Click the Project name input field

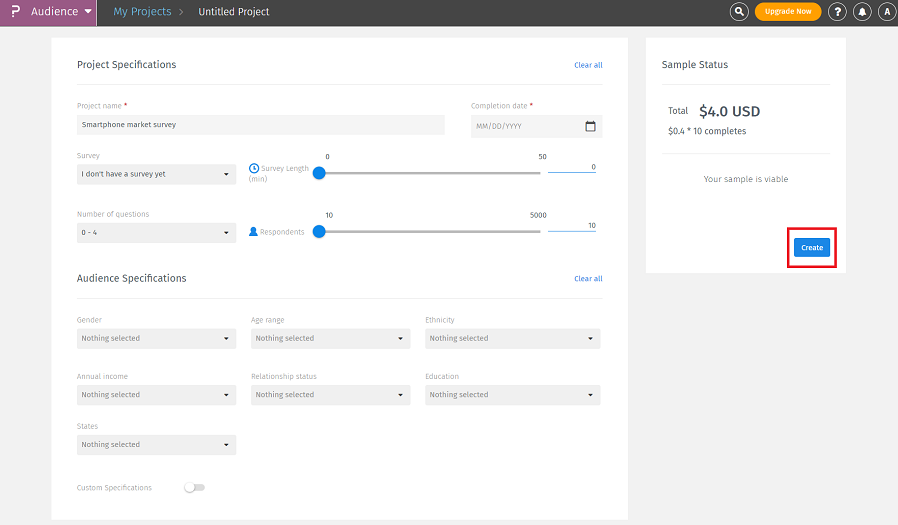[x=260, y=125]
